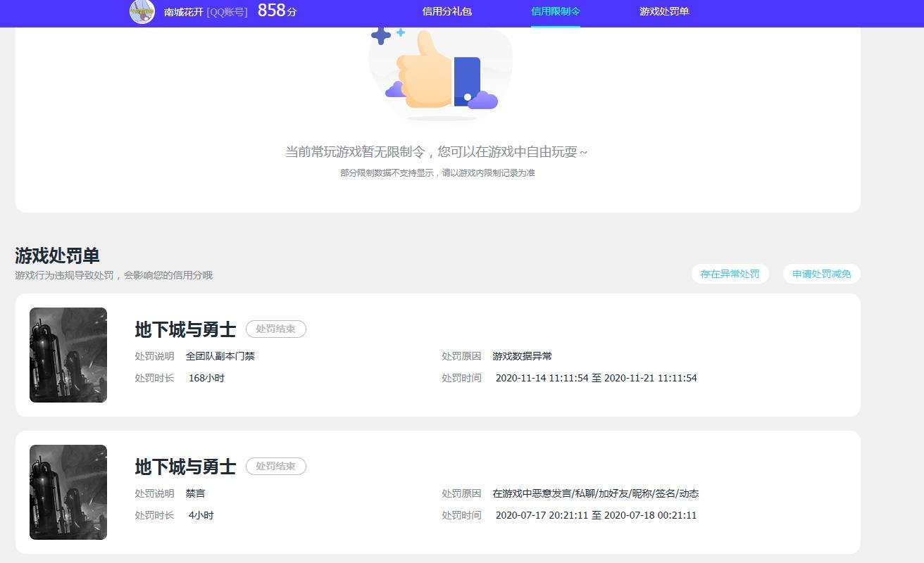Viewport: 924px width, 563px height.
Task: Click the username 南城花开 in the header
Action: [x=183, y=12]
